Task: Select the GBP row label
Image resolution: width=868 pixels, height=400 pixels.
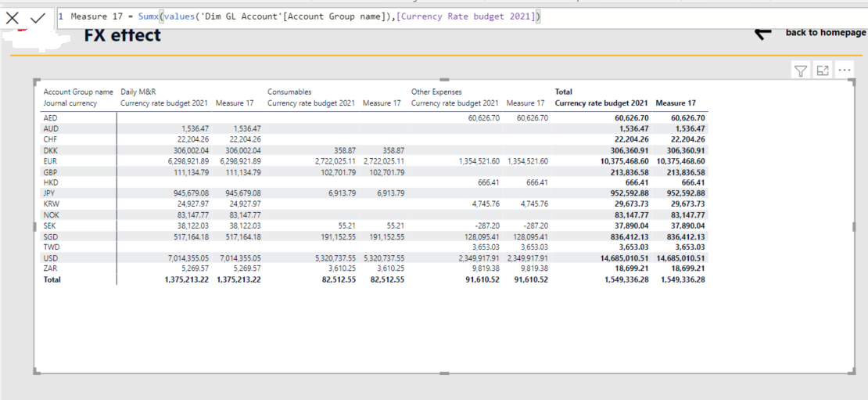Action: click(x=50, y=171)
